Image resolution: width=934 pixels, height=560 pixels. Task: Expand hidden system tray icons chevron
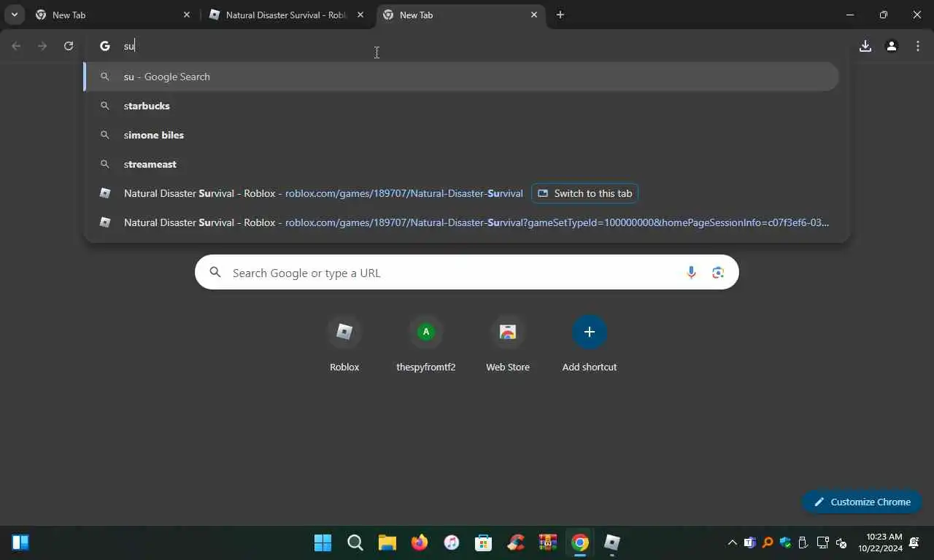tap(732, 542)
